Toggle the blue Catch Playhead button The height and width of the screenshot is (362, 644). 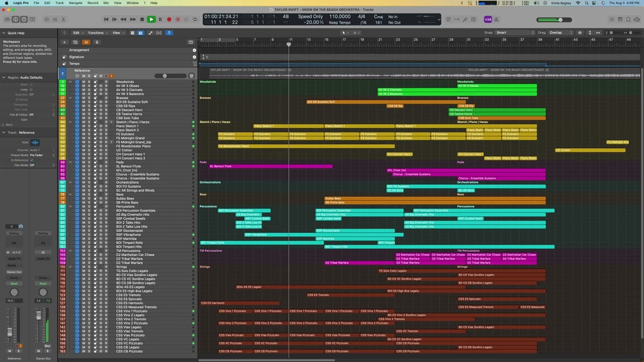(x=170, y=33)
